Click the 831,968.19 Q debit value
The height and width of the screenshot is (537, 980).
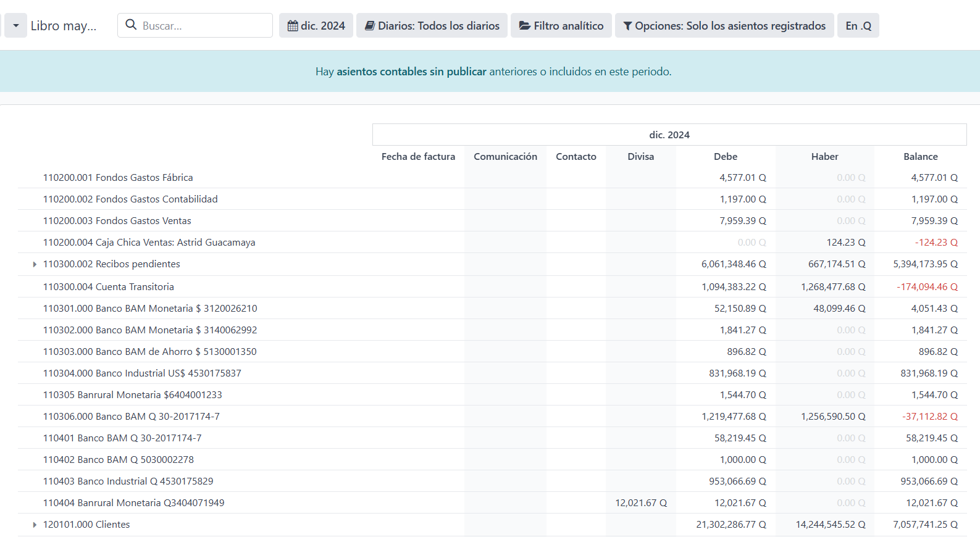click(x=737, y=373)
